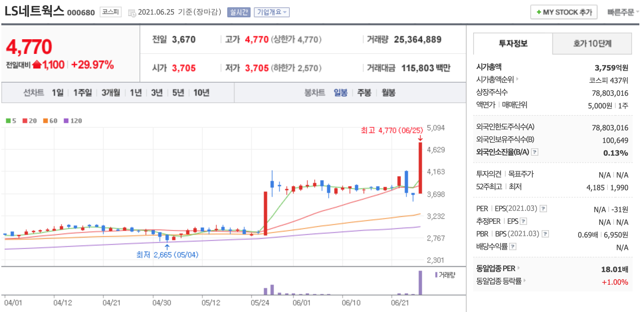Expand the 빠른주문 dropdown
This screenshot has width=644, height=312.
point(623,12)
